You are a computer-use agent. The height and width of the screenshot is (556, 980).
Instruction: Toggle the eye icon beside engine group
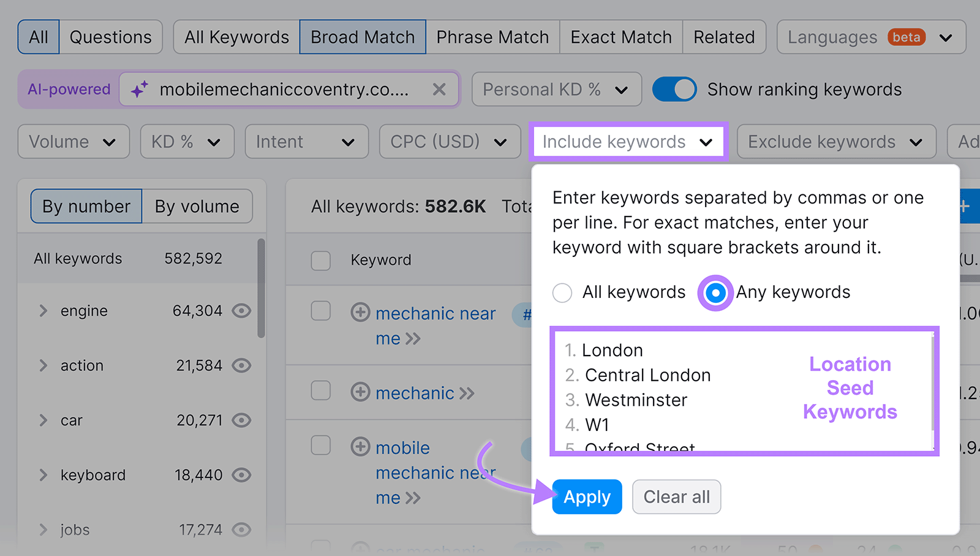[241, 311]
